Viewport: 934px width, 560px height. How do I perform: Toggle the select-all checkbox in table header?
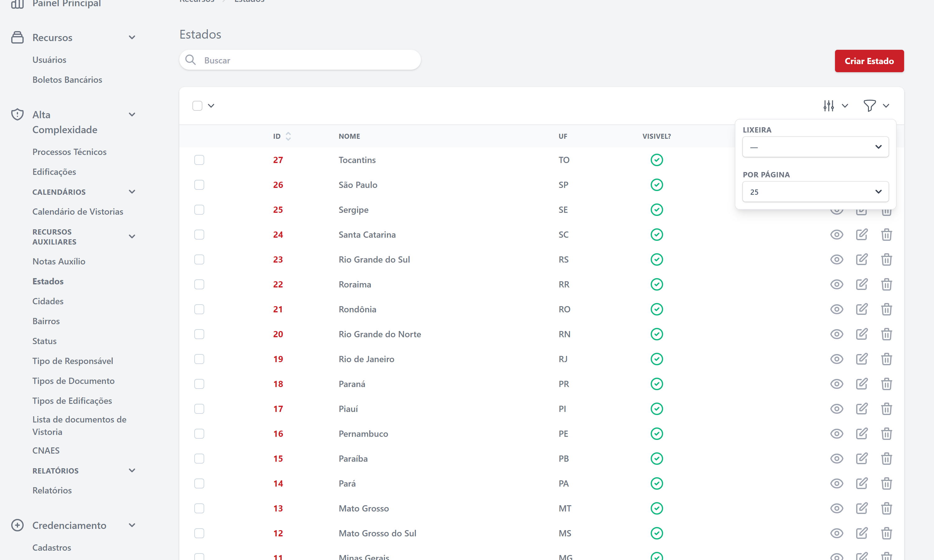click(197, 106)
